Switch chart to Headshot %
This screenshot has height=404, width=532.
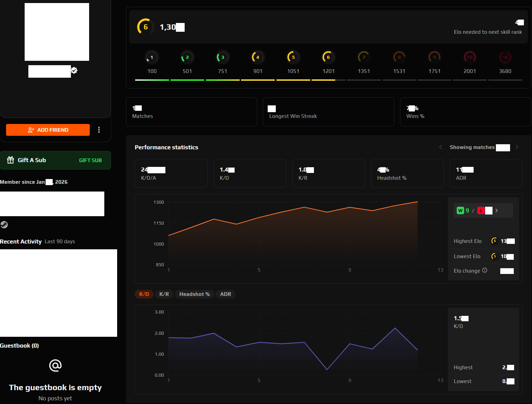tap(194, 294)
